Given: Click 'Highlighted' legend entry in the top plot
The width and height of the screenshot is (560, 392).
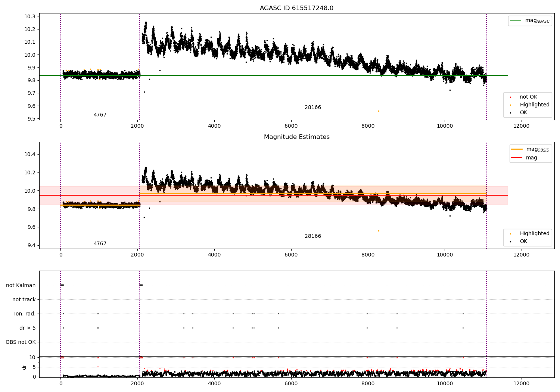Looking at the screenshot, I should [x=535, y=105].
